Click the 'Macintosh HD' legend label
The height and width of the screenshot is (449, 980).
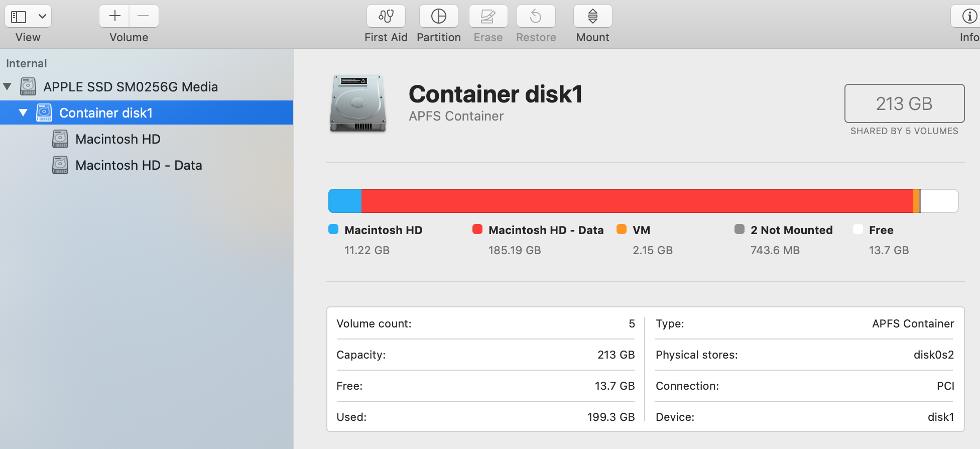click(384, 230)
